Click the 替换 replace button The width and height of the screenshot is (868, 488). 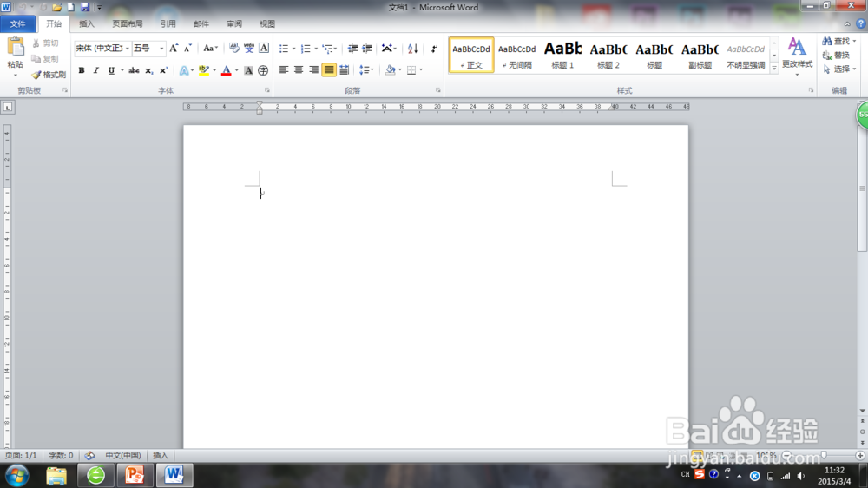coord(837,56)
